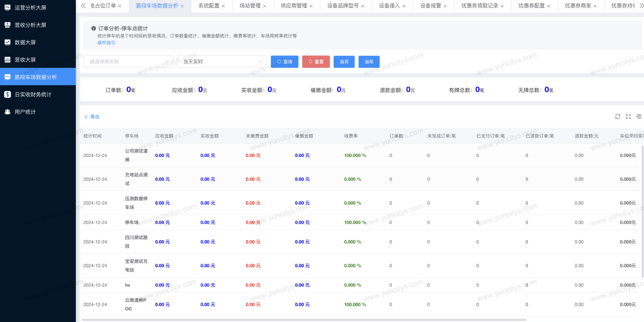Close the 电占位订单 tab
This screenshot has height=322, width=644.
[x=120, y=6]
